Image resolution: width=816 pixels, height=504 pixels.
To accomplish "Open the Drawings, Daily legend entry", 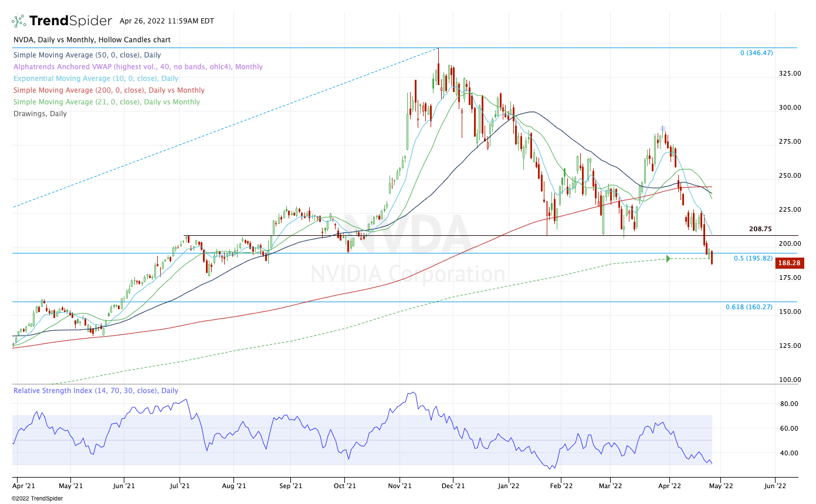I will point(40,114).
